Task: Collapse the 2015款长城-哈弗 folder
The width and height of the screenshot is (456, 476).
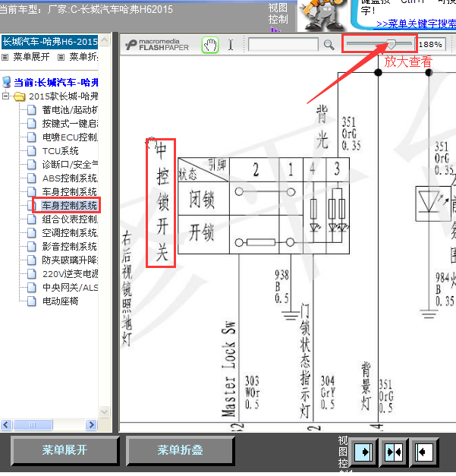Action: (5, 96)
